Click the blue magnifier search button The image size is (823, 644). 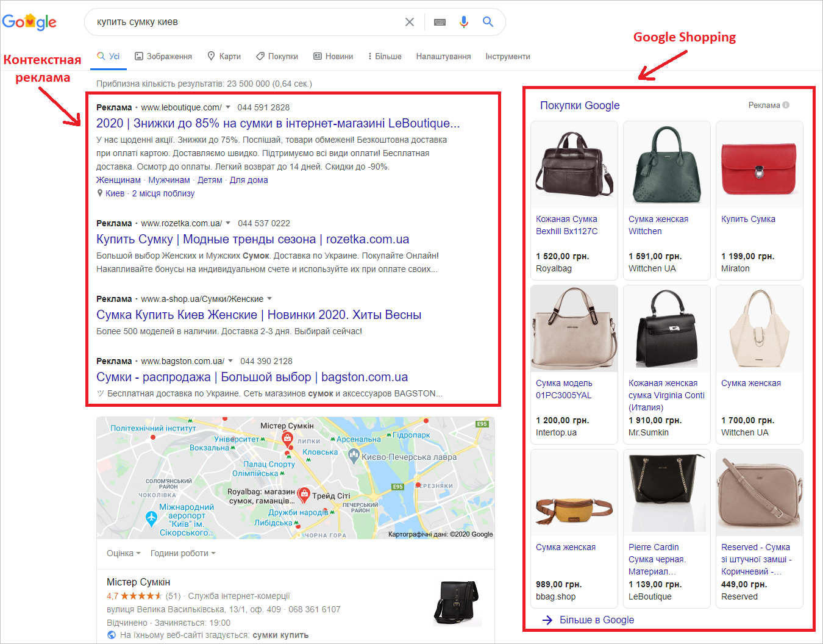click(x=488, y=22)
